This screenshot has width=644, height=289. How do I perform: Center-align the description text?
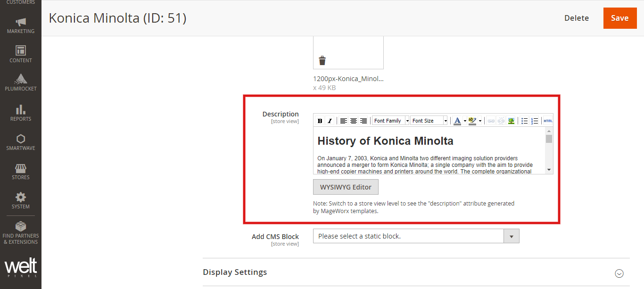(x=354, y=121)
